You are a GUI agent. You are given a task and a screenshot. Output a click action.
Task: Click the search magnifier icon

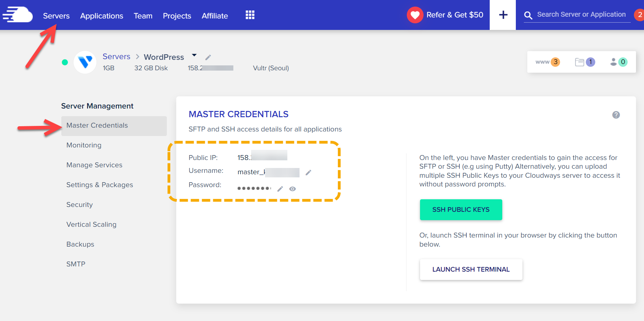(528, 15)
